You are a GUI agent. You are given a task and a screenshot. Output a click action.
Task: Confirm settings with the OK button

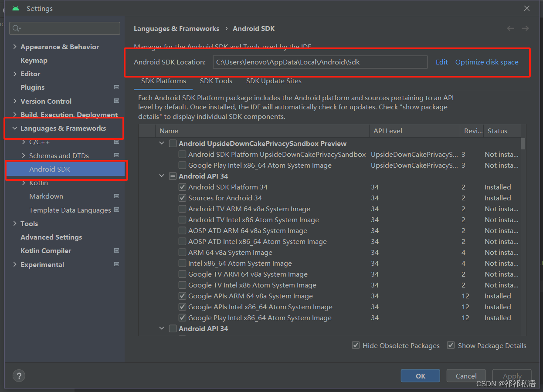pyautogui.click(x=421, y=376)
